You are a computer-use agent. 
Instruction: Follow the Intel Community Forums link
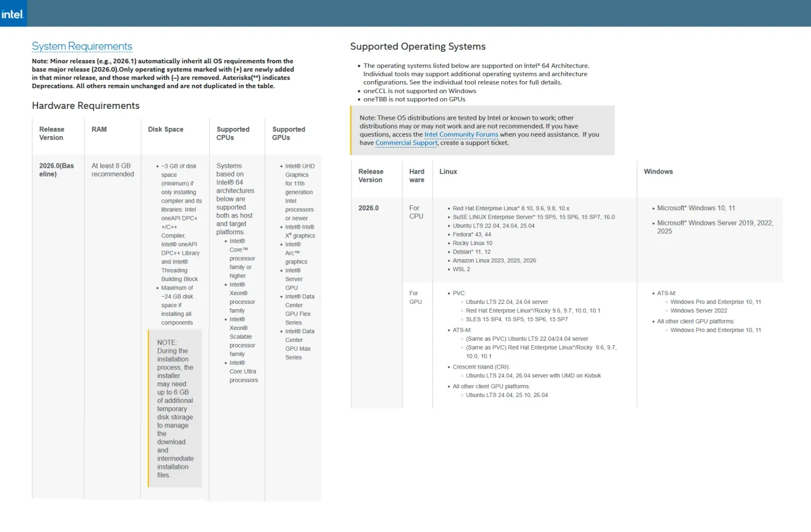tap(461, 134)
